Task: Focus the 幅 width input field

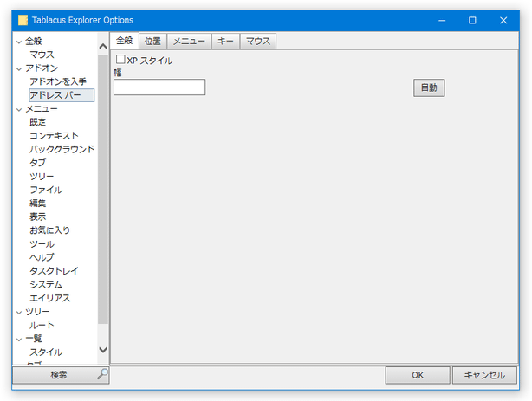Action: [159, 87]
